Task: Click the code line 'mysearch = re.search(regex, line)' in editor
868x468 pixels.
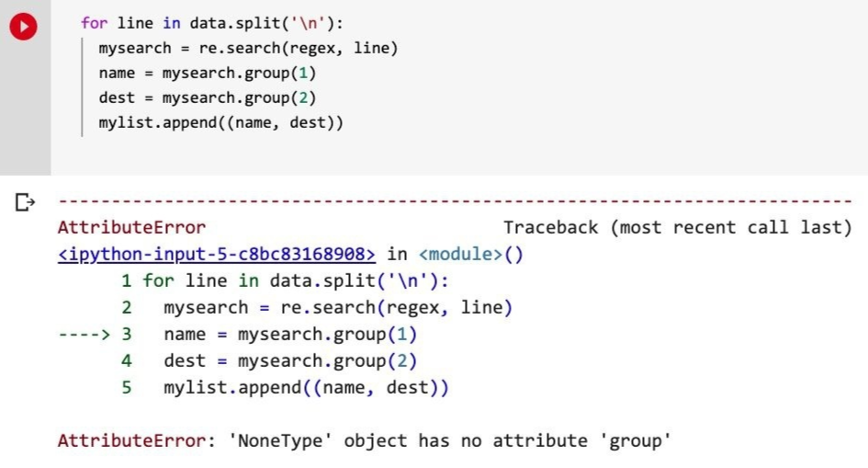Action: click(248, 48)
